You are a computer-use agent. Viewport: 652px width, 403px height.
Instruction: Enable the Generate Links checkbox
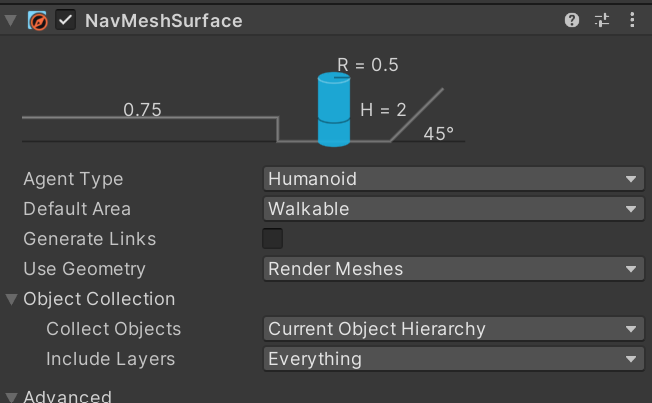pyautogui.click(x=273, y=239)
